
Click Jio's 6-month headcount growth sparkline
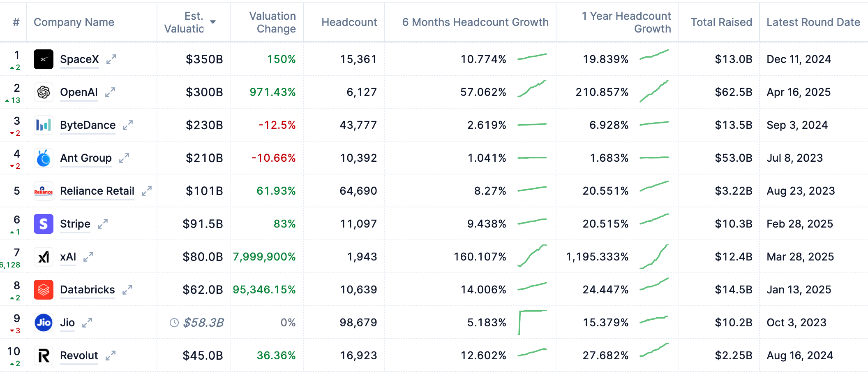point(532,323)
